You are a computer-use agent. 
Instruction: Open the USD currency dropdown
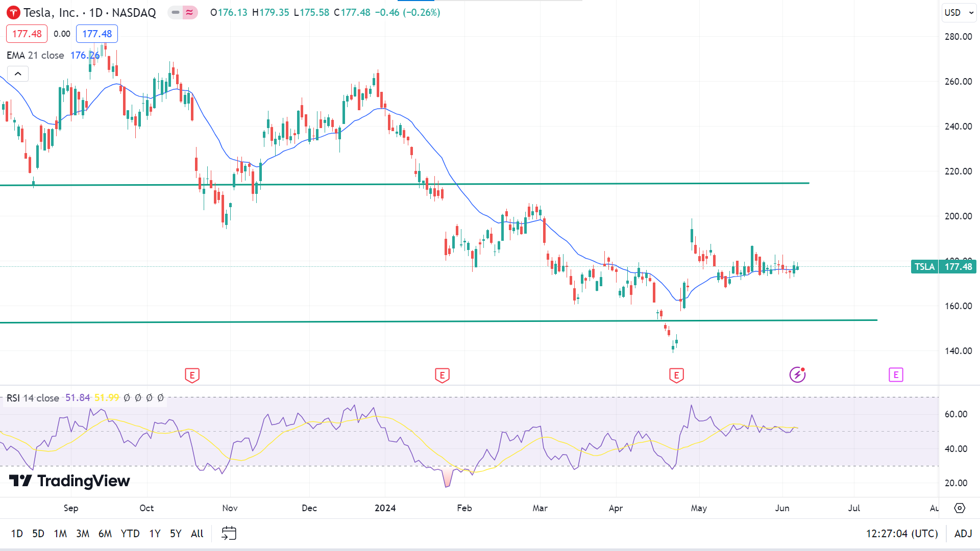pyautogui.click(x=959, y=12)
